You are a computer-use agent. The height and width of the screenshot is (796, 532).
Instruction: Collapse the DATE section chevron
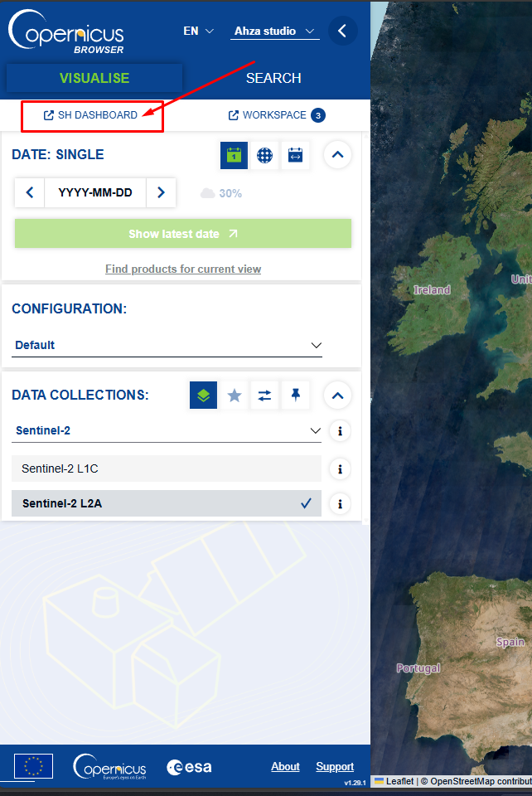tap(338, 155)
